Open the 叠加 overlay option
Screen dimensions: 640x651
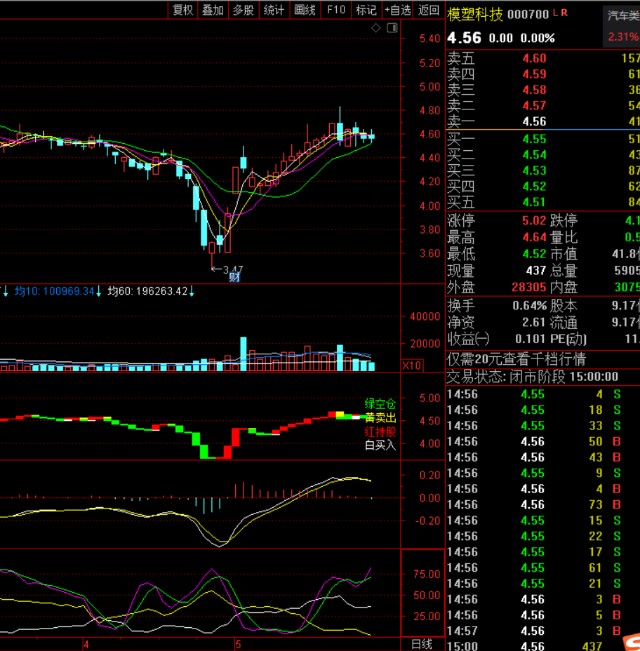[x=213, y=10]
